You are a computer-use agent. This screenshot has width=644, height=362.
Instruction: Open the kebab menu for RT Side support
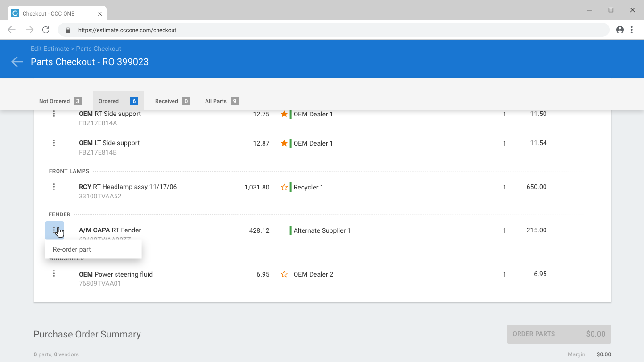[x=54, y=114]
